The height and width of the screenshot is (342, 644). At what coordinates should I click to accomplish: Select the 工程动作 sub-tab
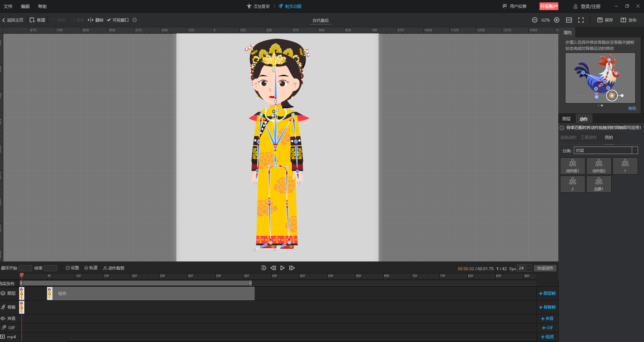click(589, 137)
